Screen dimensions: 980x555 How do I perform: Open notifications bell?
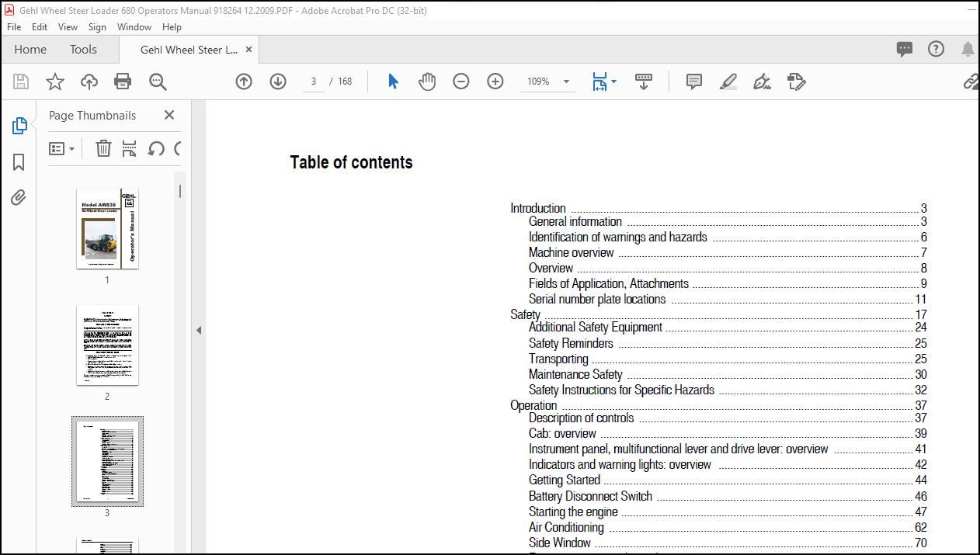point(968,50)
